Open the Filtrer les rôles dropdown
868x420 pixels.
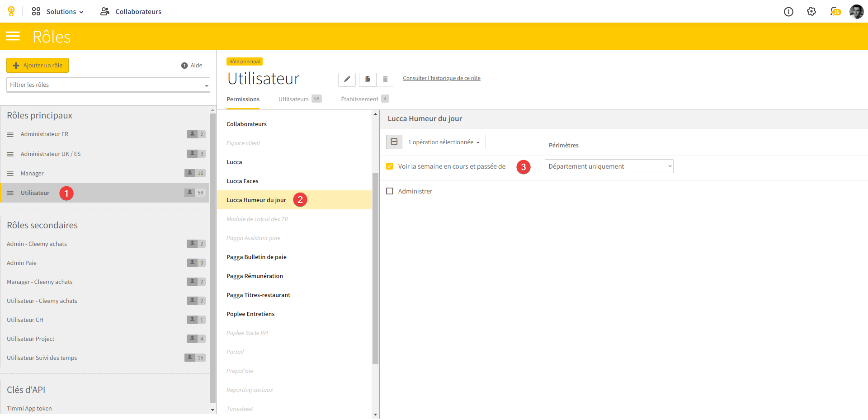click(108, 85)
